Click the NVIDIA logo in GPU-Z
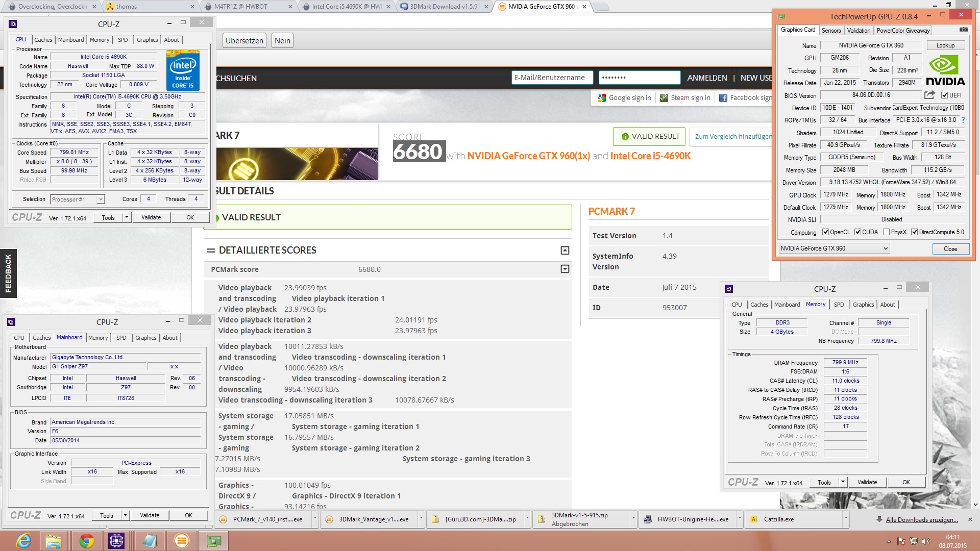The height and width of the screenshot is (551, 980). (x=945, y=70)
